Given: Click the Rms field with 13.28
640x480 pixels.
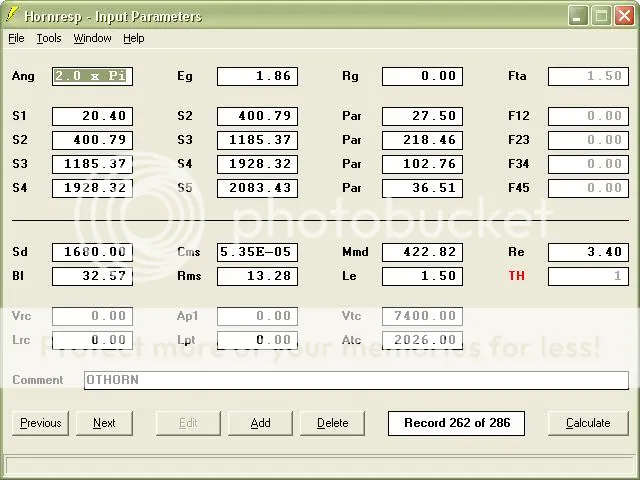Looking at the screenshot, I should point(258,277).
